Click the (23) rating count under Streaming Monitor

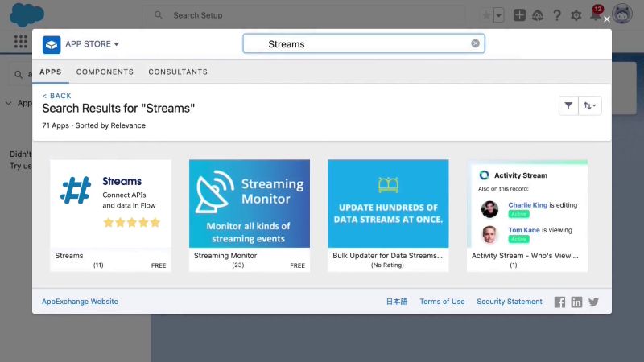[237, 265]
